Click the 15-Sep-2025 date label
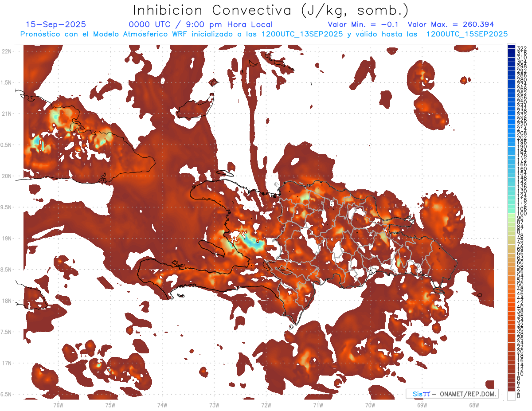 (56, 24)
